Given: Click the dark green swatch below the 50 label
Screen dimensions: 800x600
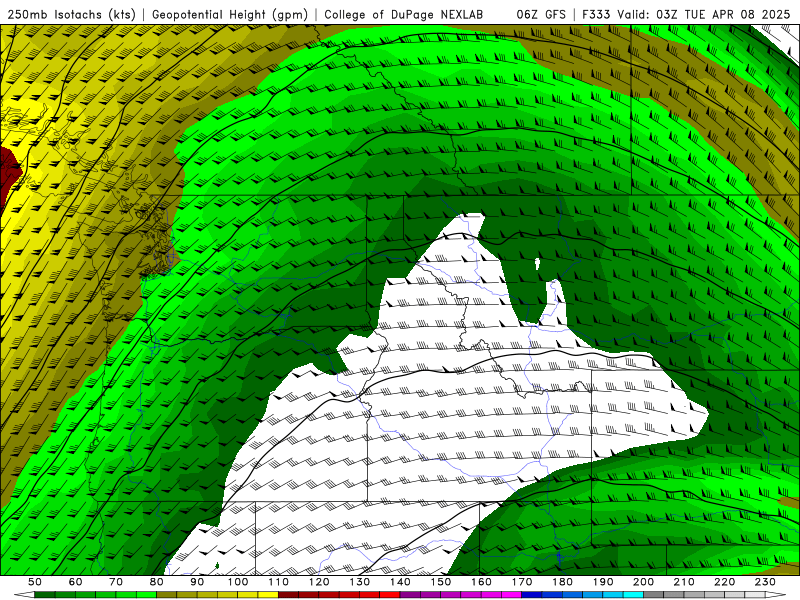Looking at the screenshot, I should coord(44,595).
